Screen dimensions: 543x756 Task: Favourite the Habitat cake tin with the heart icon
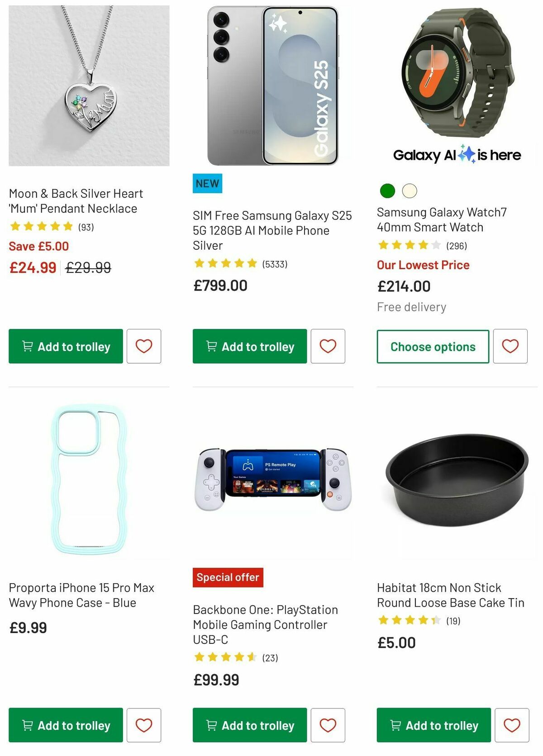510,725
